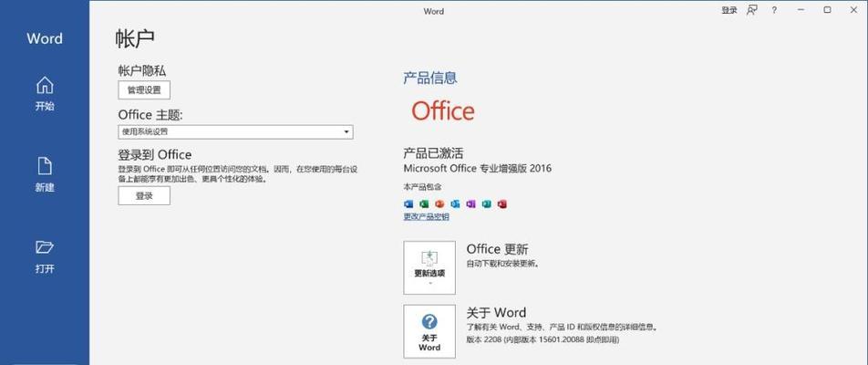Click the 自动下载和安装更新 description
The height and width of the screenshot is (365, 868).
[x=502, y=264]
